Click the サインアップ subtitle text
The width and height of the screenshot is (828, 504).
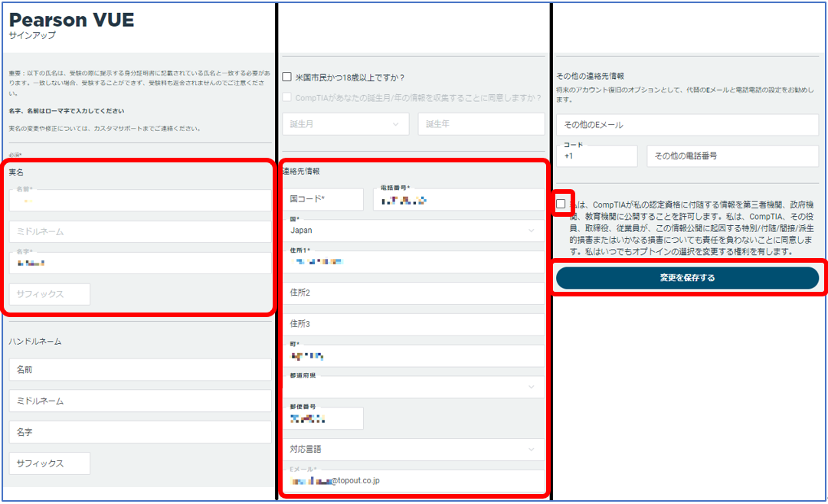(x=32, y=35)
